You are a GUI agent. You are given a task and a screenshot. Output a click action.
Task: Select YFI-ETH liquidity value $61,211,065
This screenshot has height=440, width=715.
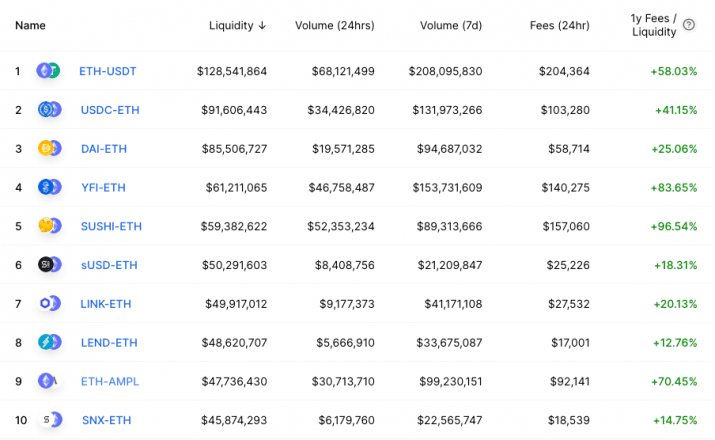236,187
